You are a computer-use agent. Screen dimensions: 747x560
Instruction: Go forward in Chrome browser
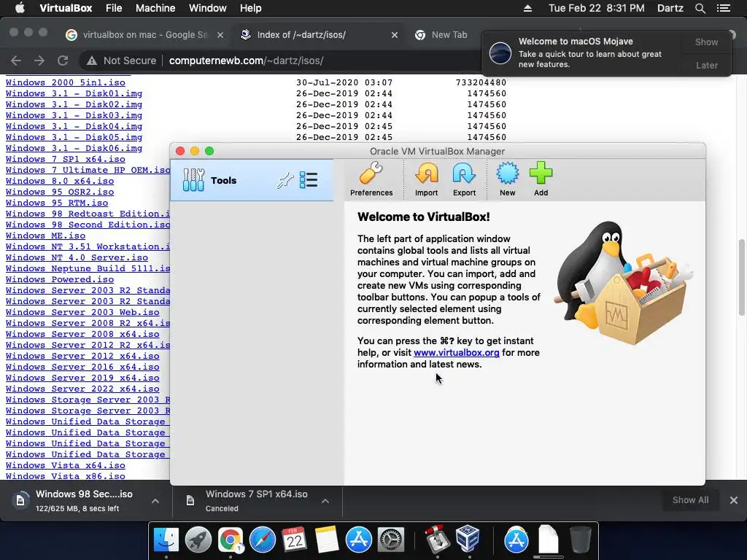[39, 61]
